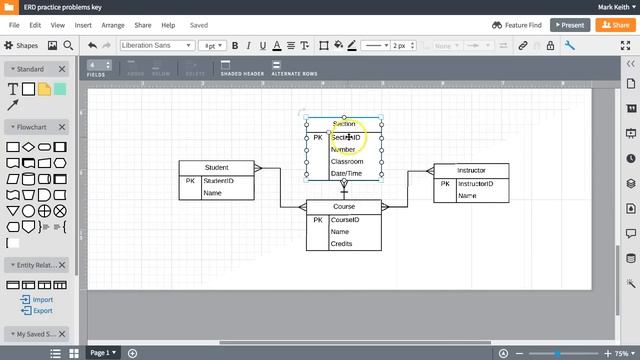Open the Shapes panel gear icon

point(9,45)
